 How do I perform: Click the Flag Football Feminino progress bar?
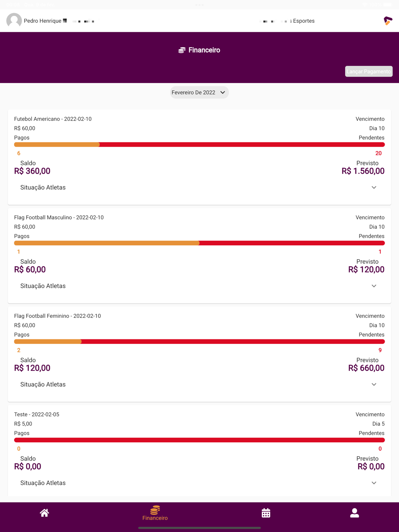point(199,342)
